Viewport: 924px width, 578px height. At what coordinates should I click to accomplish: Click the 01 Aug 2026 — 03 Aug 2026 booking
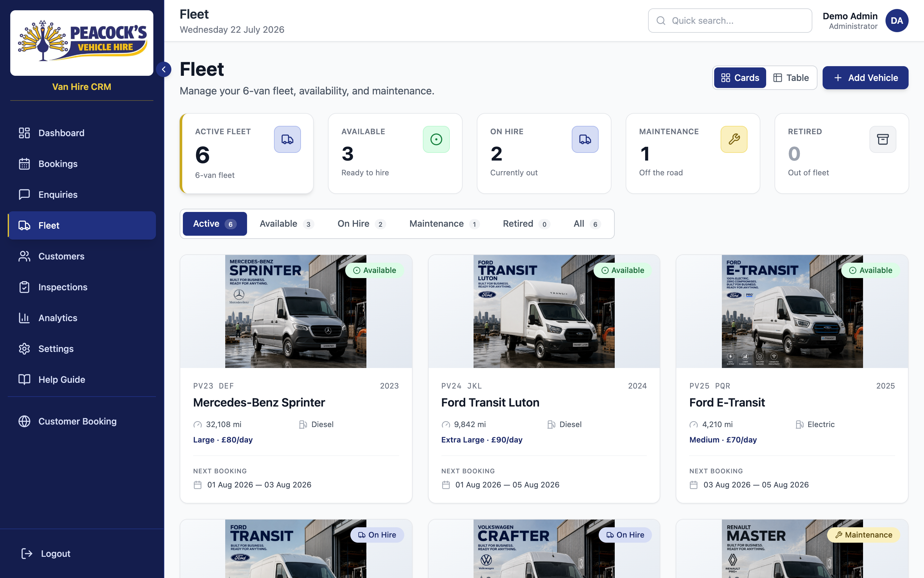(x=259, y=485)
